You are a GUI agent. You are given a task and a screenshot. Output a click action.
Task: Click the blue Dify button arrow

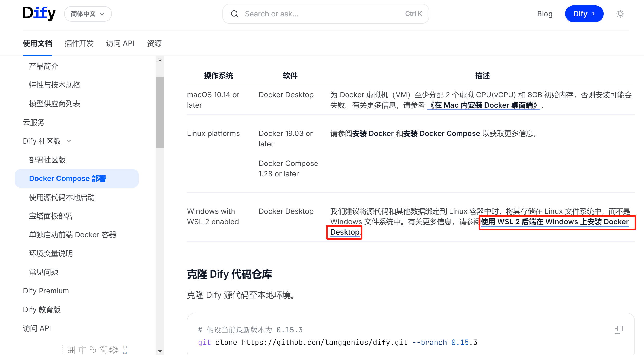594,14
